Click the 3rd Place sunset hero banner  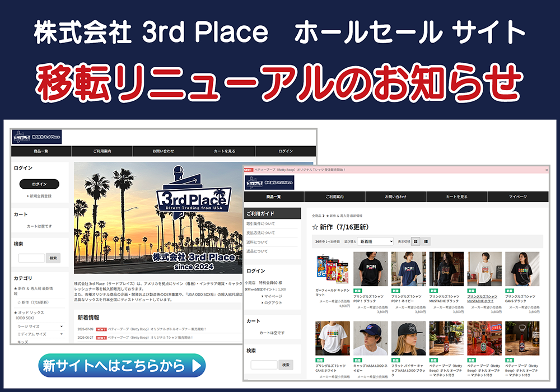[158, 218]
